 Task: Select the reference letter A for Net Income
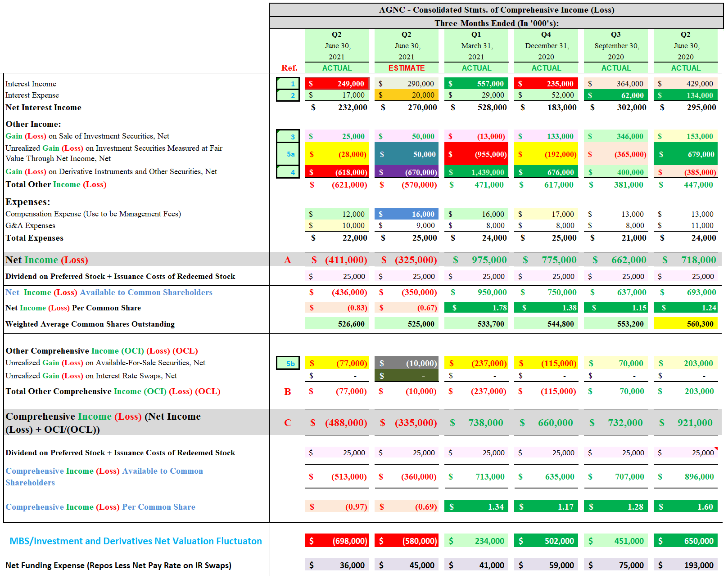coord(288,260)
